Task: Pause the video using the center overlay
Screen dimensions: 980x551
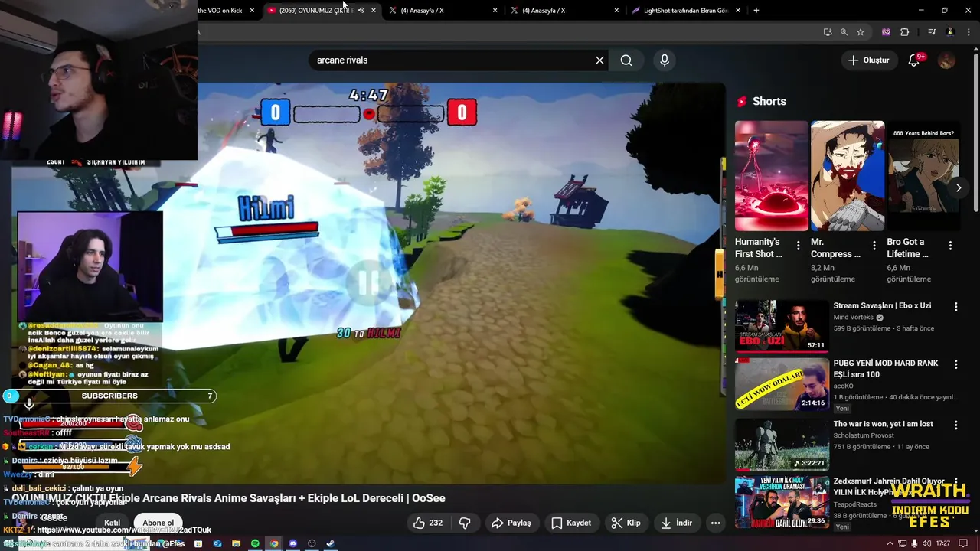Action: 368,283
